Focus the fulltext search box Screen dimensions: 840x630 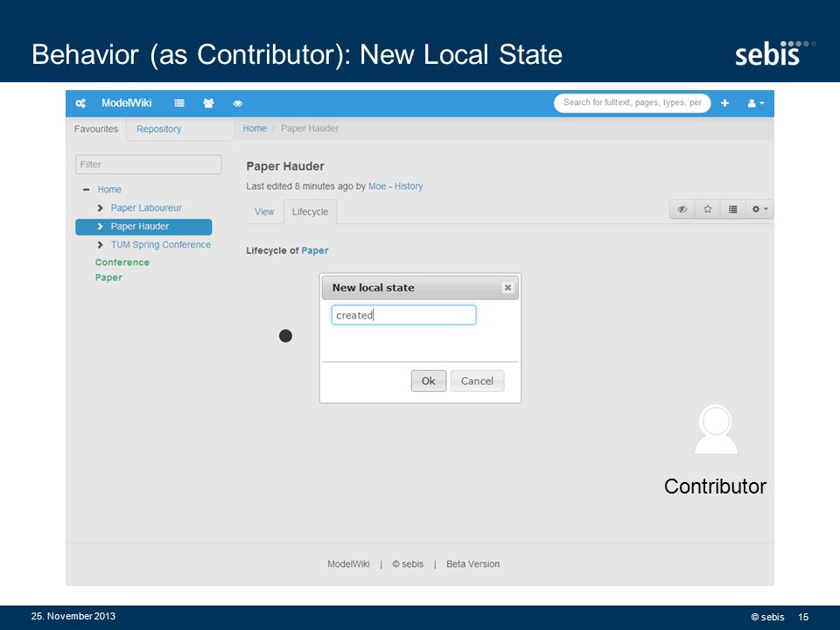(632, 103)
